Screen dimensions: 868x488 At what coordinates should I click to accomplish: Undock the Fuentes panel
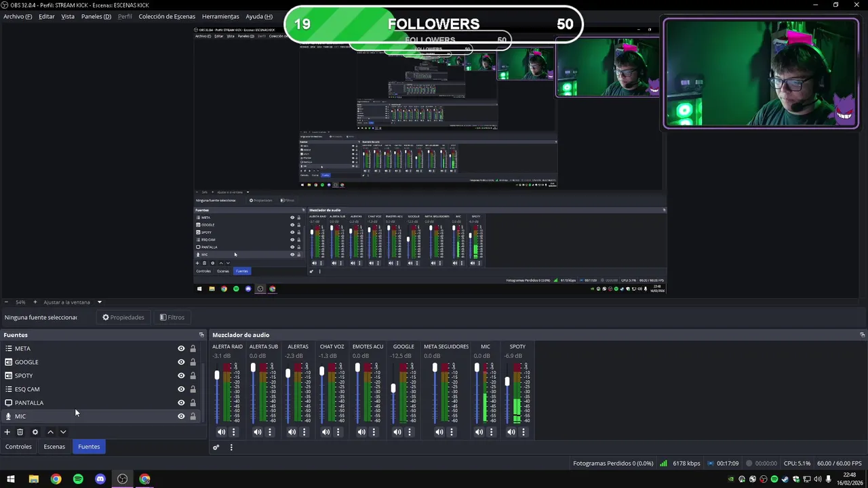201,335
